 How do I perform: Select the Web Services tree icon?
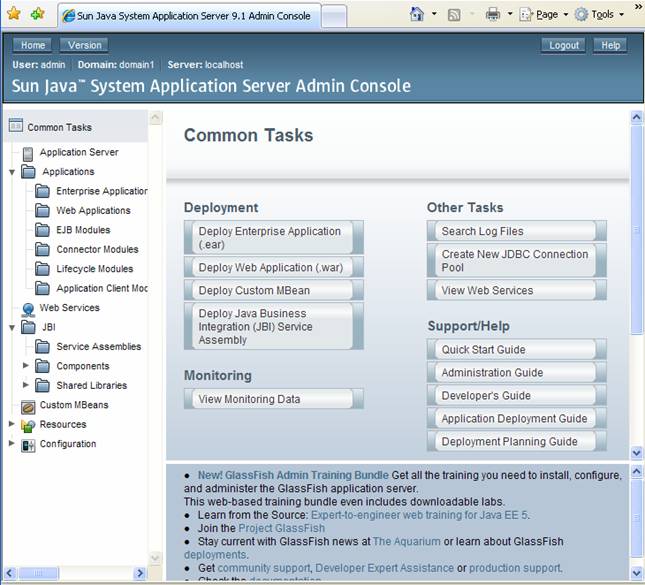pyautogui.click(x=28, y=309)
